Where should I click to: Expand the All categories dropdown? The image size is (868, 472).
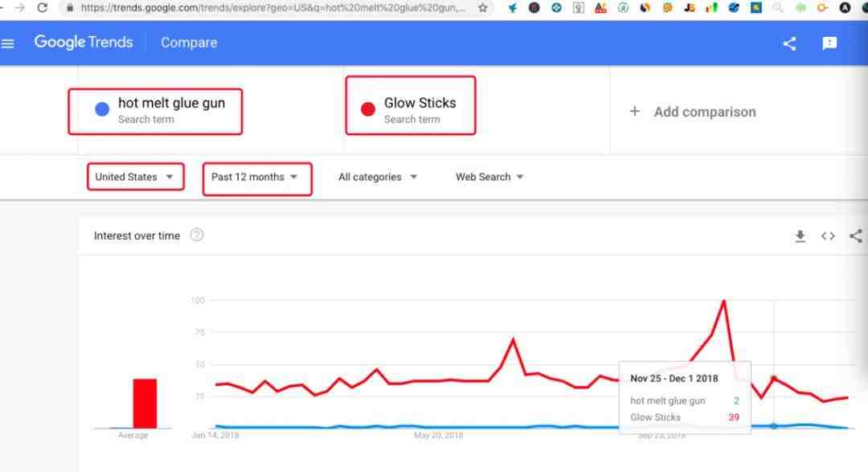tap(378, 177)
